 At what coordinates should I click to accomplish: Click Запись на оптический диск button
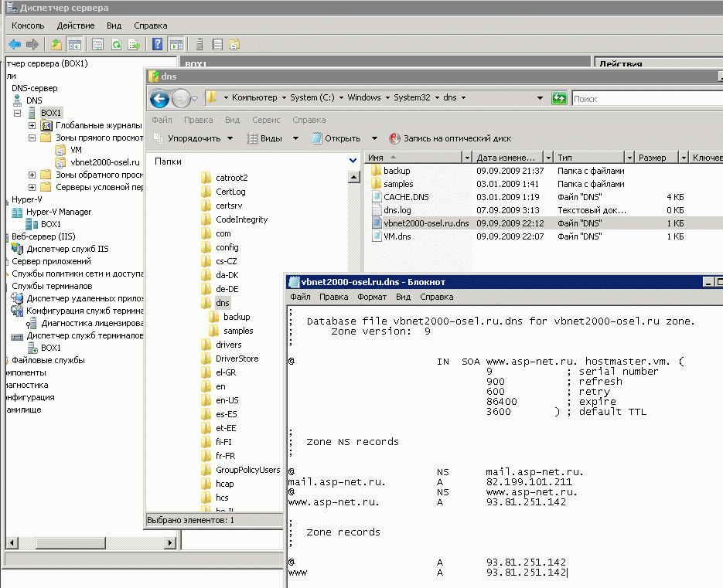coord(451,138)
